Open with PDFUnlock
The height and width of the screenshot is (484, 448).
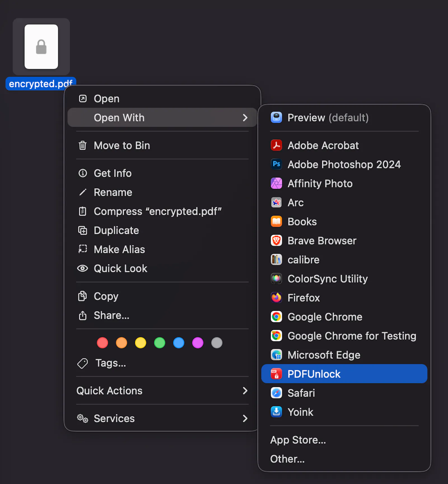[x=344, y=373]
